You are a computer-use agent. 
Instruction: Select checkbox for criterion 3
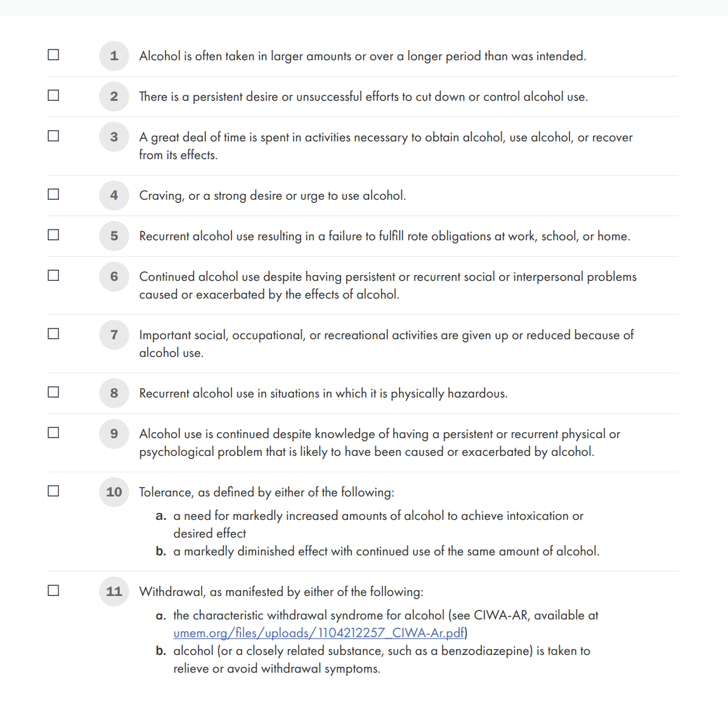click(54, 136)
